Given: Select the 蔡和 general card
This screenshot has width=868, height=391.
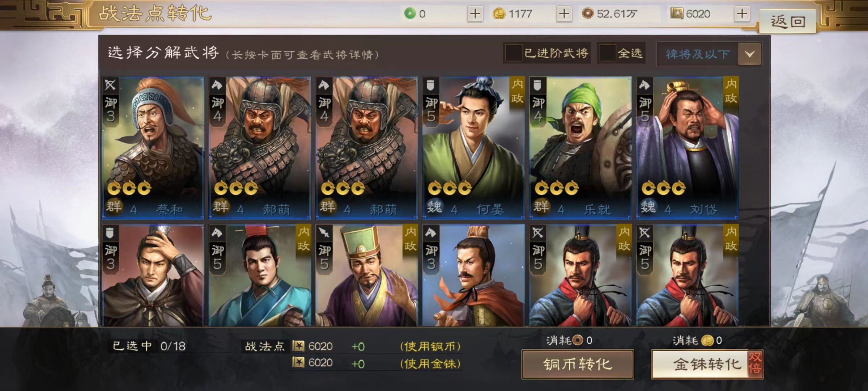Looking at the screenshot, I should (x=153, y=148).
